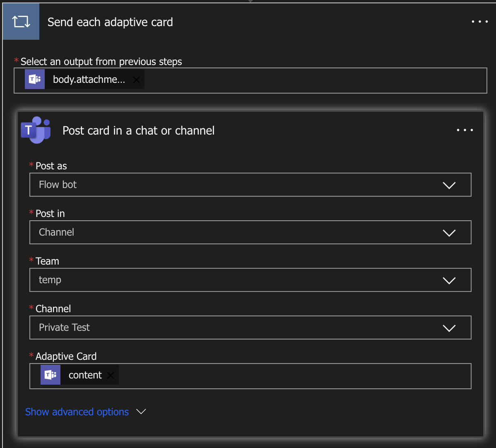Delete the content token using its X

coord(111,376)
